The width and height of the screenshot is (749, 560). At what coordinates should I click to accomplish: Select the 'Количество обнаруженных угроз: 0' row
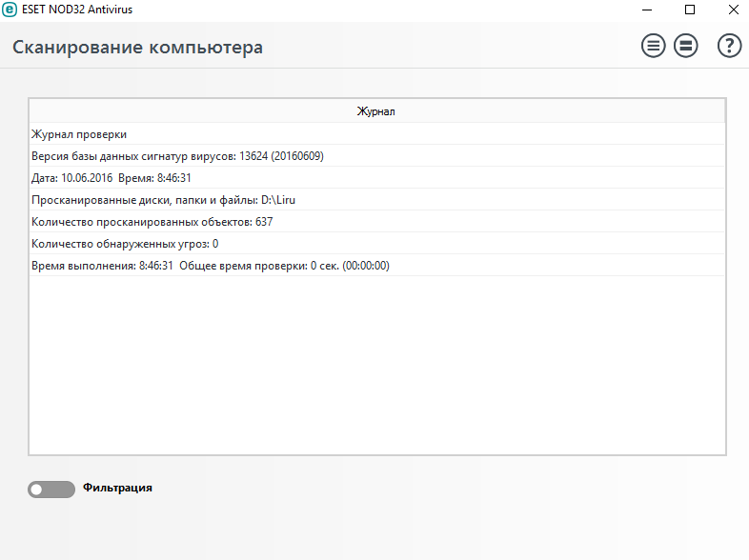tap(376, 244)
